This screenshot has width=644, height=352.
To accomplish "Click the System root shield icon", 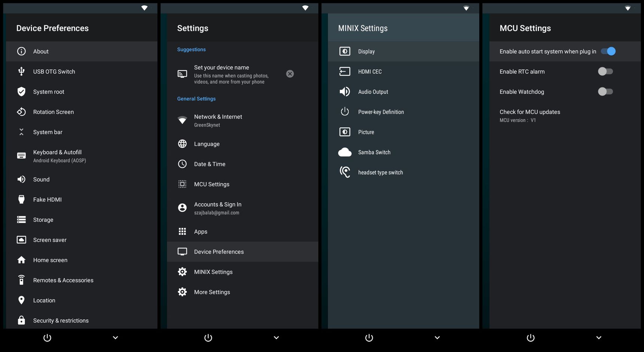I will [x=21, y=92].
